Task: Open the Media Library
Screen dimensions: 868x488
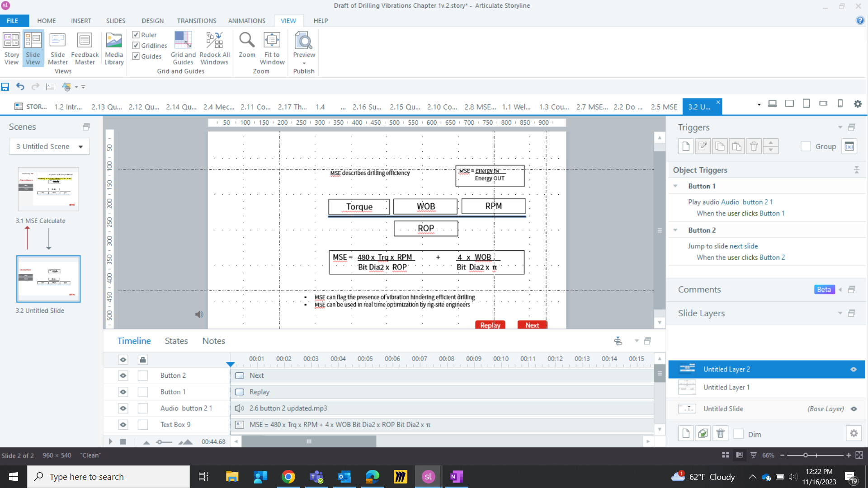Action: coord(114,48)
